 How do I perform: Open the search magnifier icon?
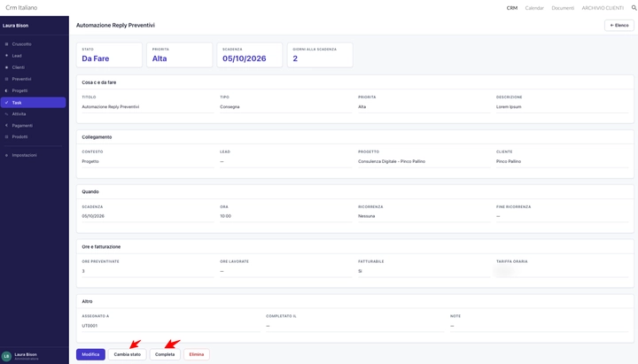[x=634, y=8]
